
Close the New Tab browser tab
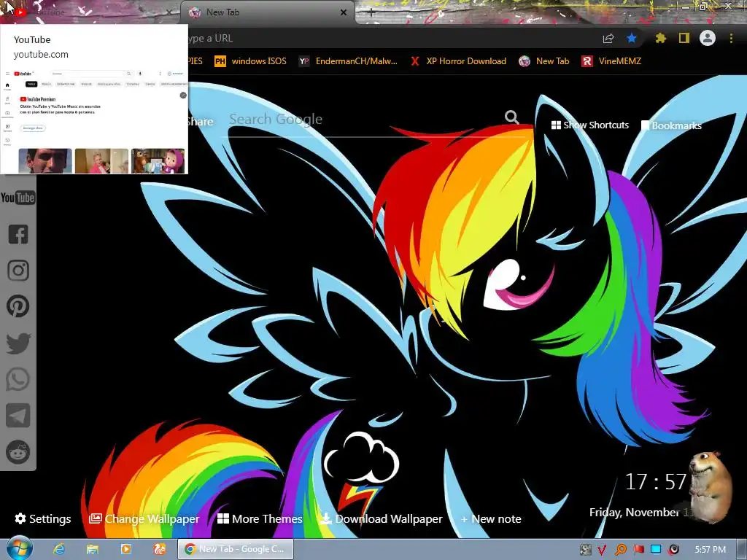344,13
